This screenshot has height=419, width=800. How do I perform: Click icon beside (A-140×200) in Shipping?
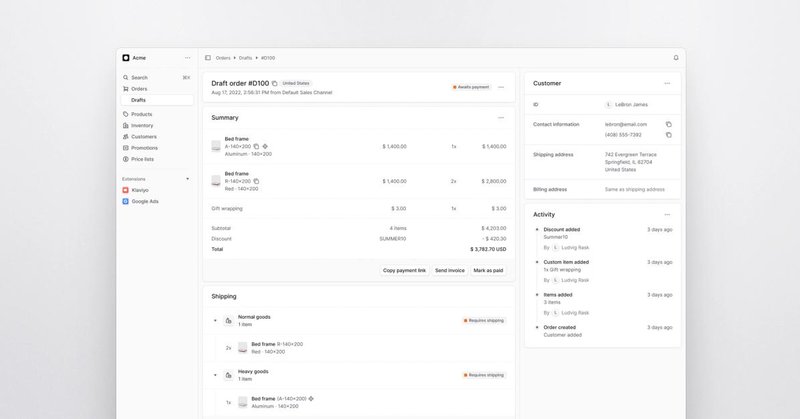point(311,399)
